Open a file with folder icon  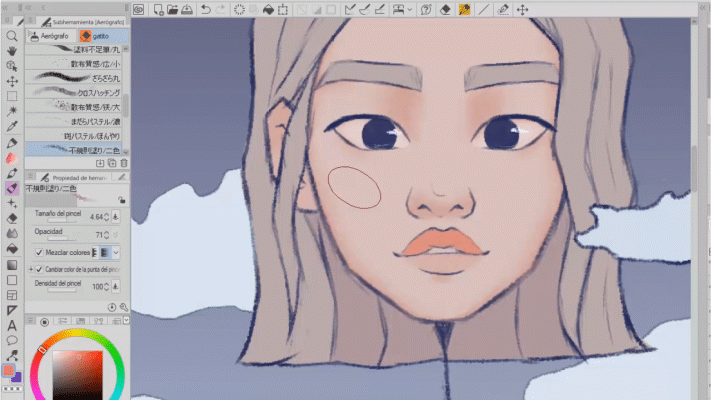click(172, 10)
